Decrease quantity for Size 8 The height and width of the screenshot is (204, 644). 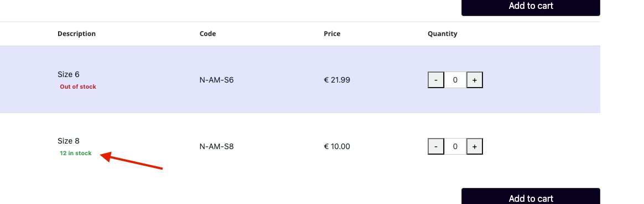pyautogui.click(x=436, y=146)
